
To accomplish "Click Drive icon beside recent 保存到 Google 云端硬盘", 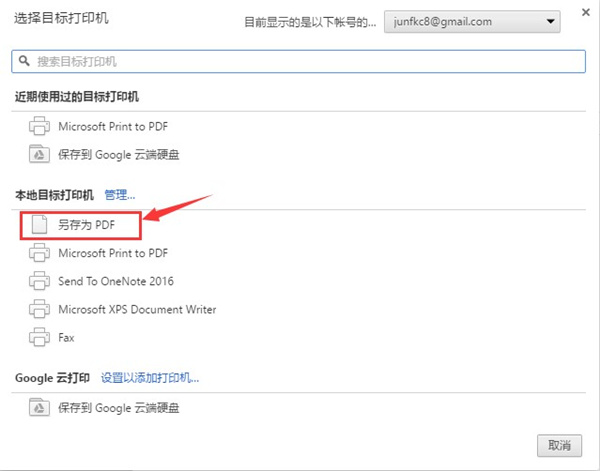I will click(39, 154).
